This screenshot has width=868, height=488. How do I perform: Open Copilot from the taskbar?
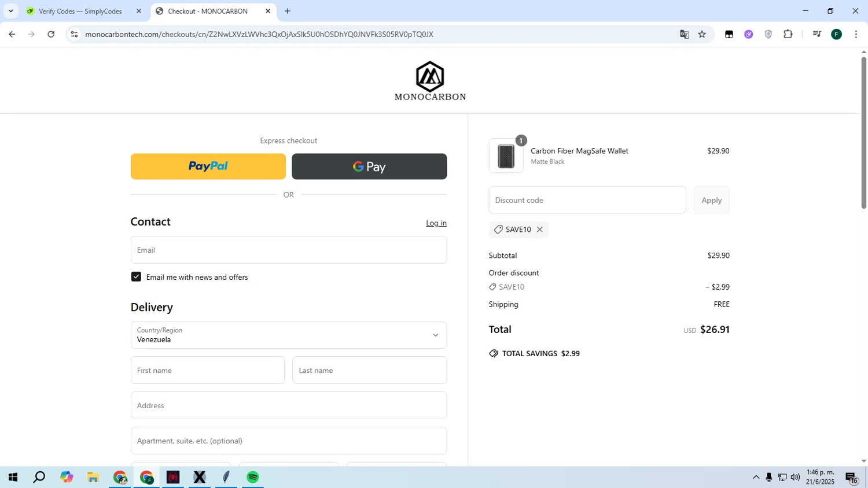click(x=67, y=477)
